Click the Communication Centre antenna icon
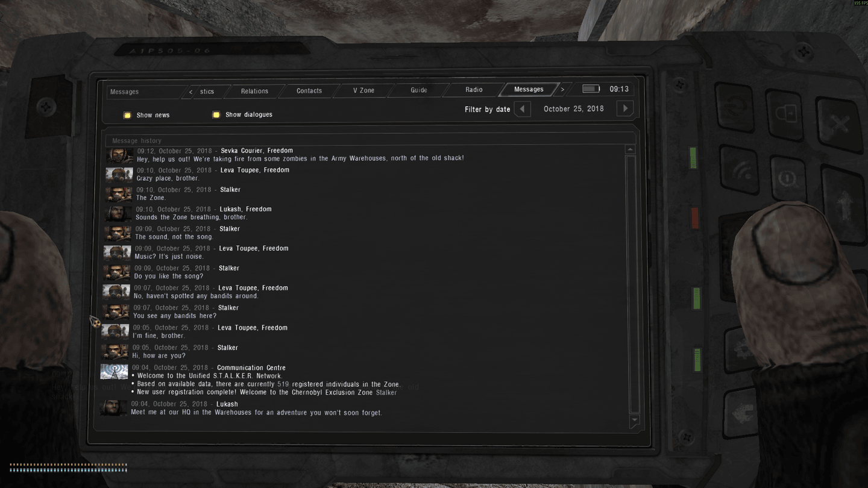 click(114, 372)
